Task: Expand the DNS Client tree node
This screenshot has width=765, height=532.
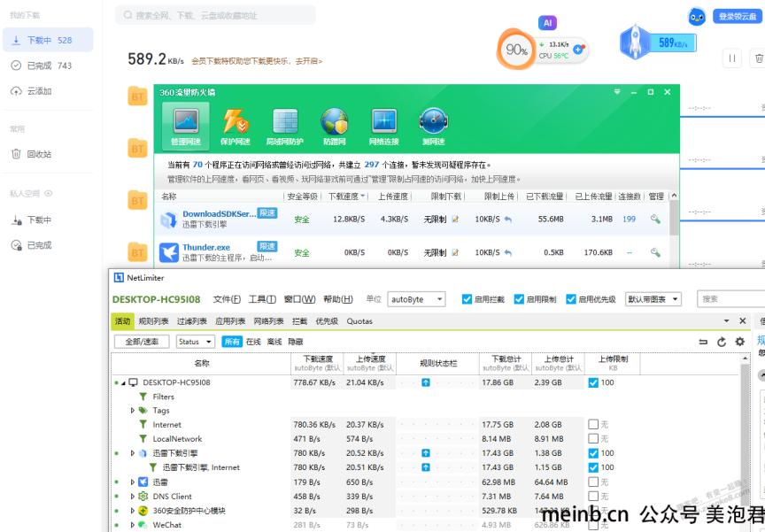Action: point(132,497)
